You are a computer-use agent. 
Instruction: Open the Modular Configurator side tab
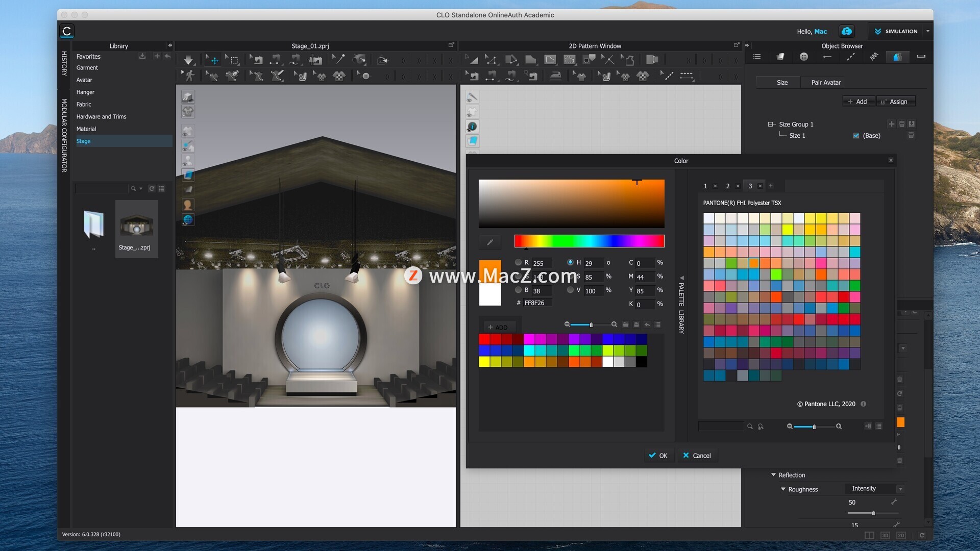(64, 135)
